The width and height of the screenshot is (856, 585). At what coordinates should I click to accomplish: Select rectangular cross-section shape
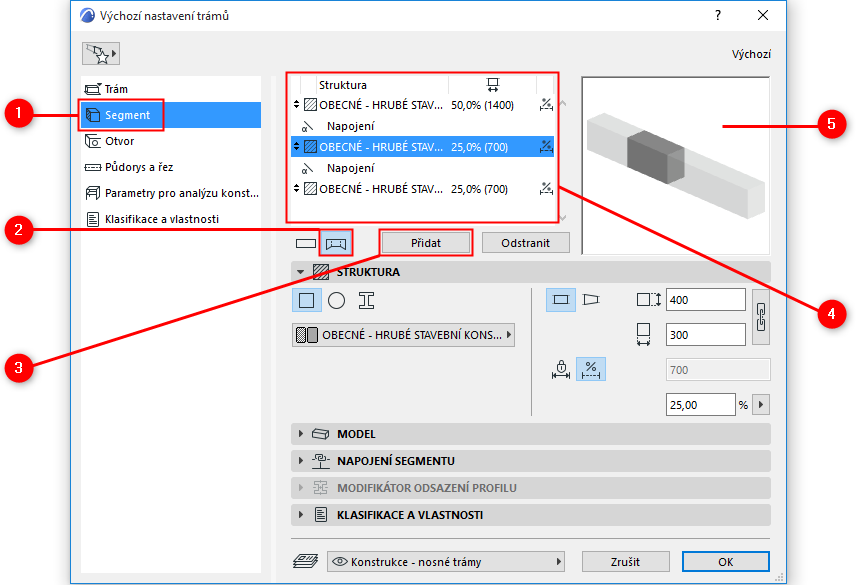pyautogui.click(x=306, y=301)
